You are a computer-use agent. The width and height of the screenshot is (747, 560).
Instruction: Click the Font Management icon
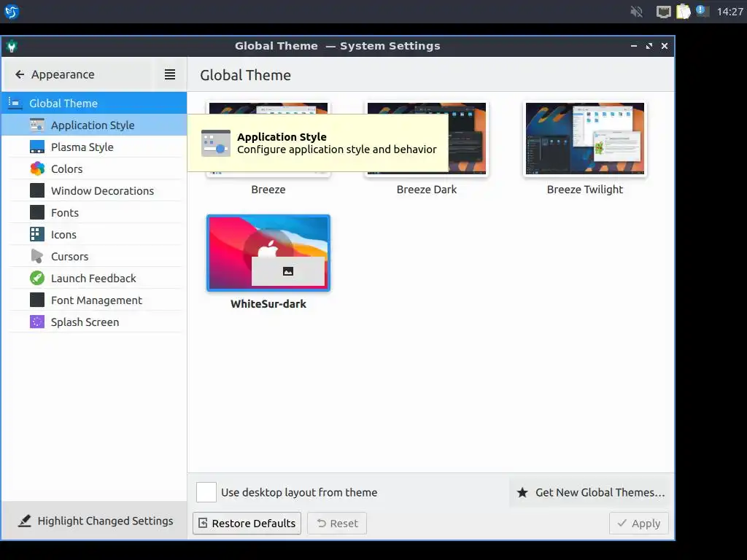(37, 300)
